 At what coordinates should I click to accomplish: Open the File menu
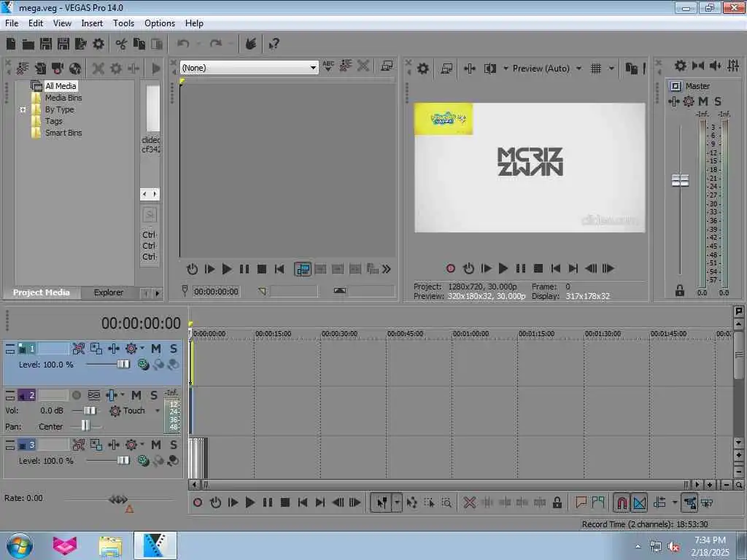click(x=12, y=23)
